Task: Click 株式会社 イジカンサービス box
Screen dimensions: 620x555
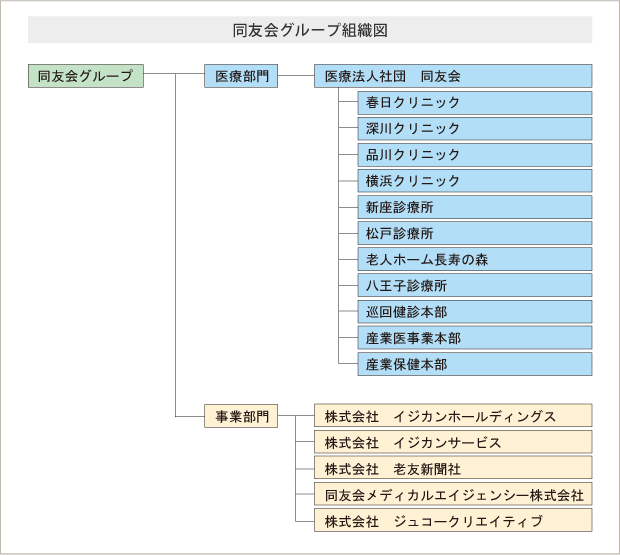Action: (x=453, y=442)
